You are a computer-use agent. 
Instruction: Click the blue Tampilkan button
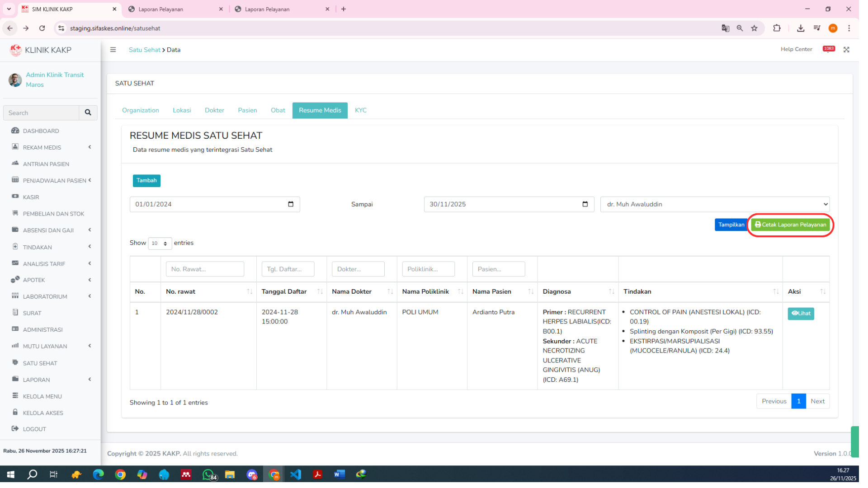coord(731,225)
